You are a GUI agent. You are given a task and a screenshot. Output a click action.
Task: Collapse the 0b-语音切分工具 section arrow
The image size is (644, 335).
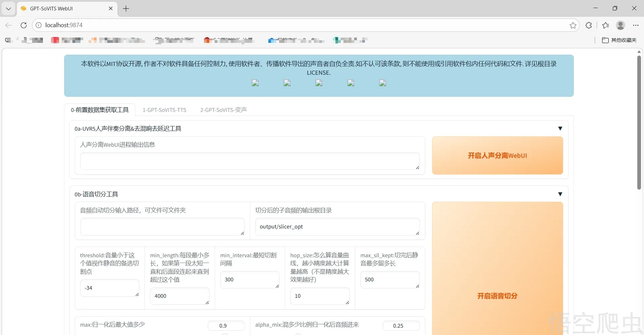560,194
